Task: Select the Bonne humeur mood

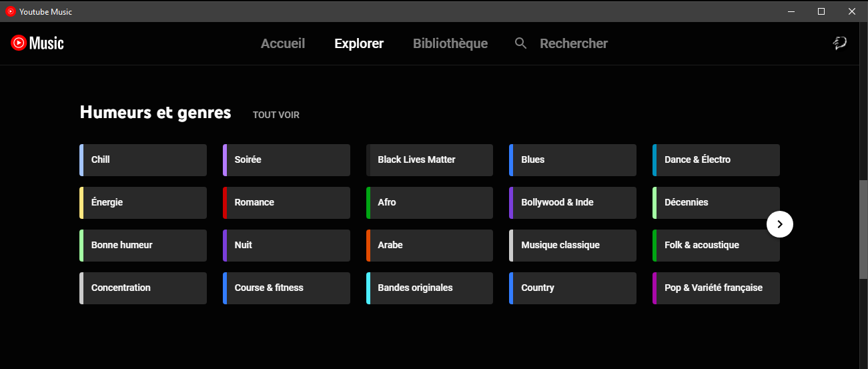Action: tap(143, 246)
